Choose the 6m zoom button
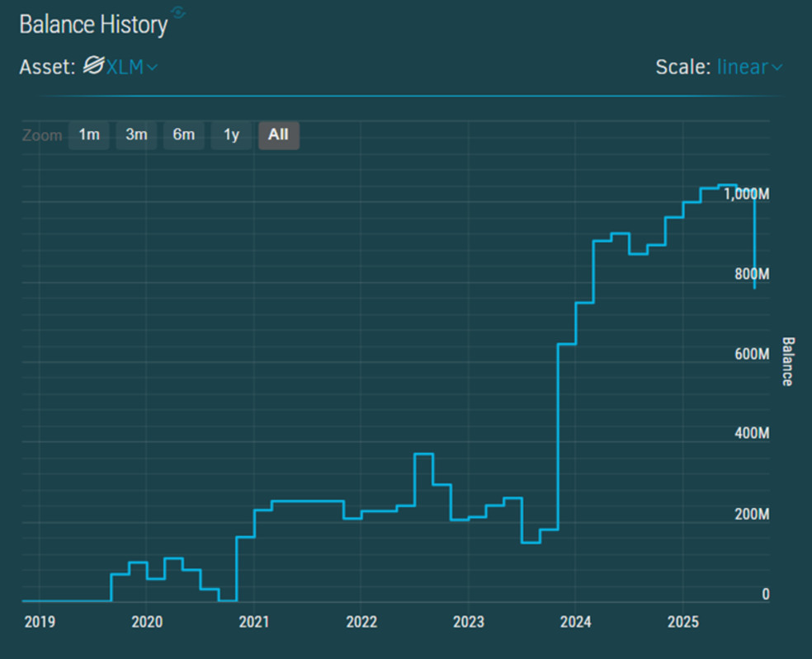Viewport: 812px width, 659px height. (183, 134)
